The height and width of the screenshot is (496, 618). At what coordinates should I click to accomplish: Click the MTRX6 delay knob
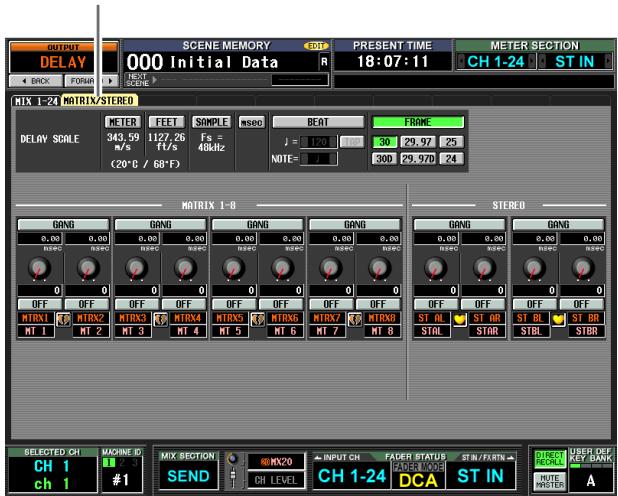point(282,268)
